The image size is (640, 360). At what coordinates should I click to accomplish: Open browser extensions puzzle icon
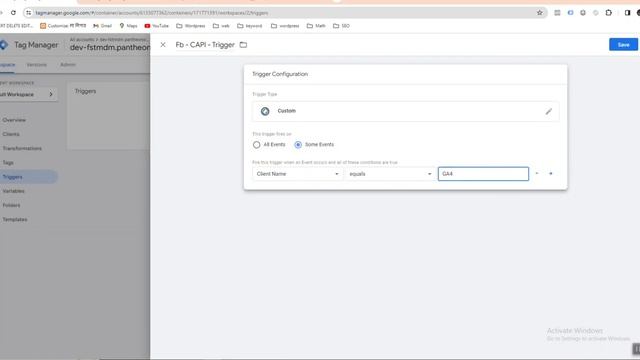pos(609,13)
